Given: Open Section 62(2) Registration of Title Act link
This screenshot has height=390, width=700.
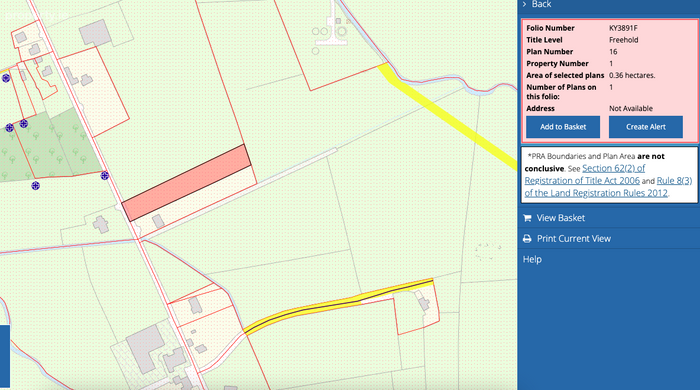Looking at the screenshot, I should (x=585, y=174).
